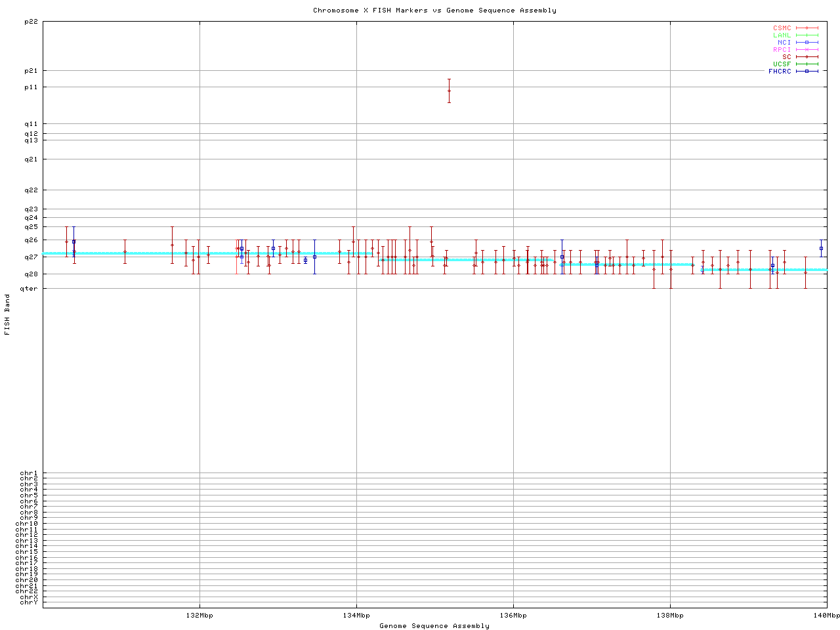Click the LANL legend line marker sample
Screen dimensions: 840x630
(x=807, y=35)
